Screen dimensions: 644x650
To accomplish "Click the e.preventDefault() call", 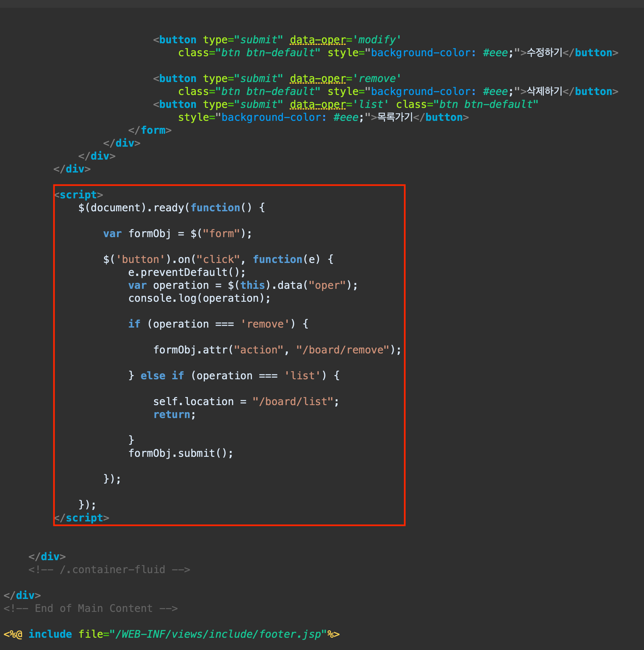I will 187,272.
